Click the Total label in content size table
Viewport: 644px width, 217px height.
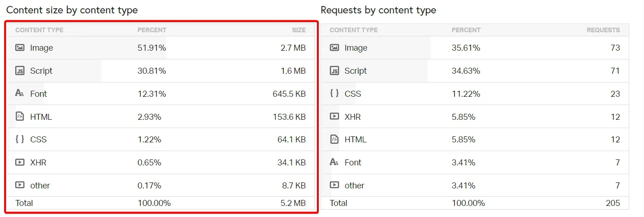(24, 203)
